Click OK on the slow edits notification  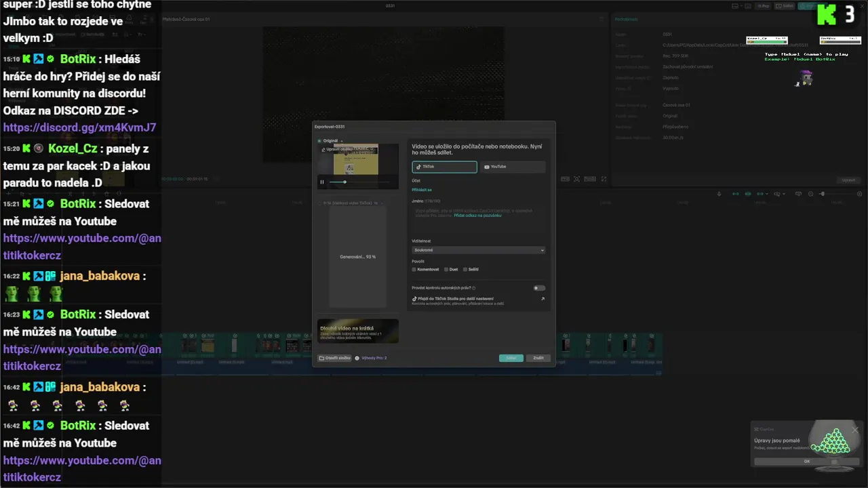click(x=806, y=461)
